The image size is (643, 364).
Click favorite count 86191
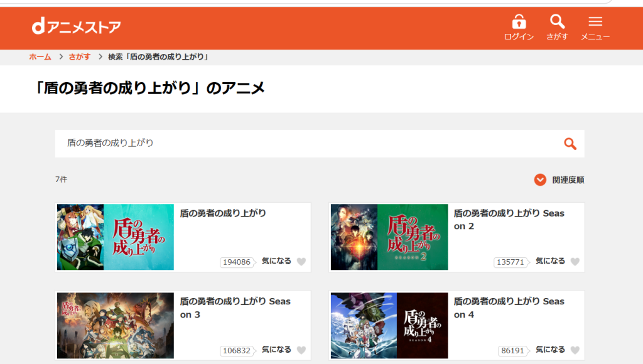[513, 350]
